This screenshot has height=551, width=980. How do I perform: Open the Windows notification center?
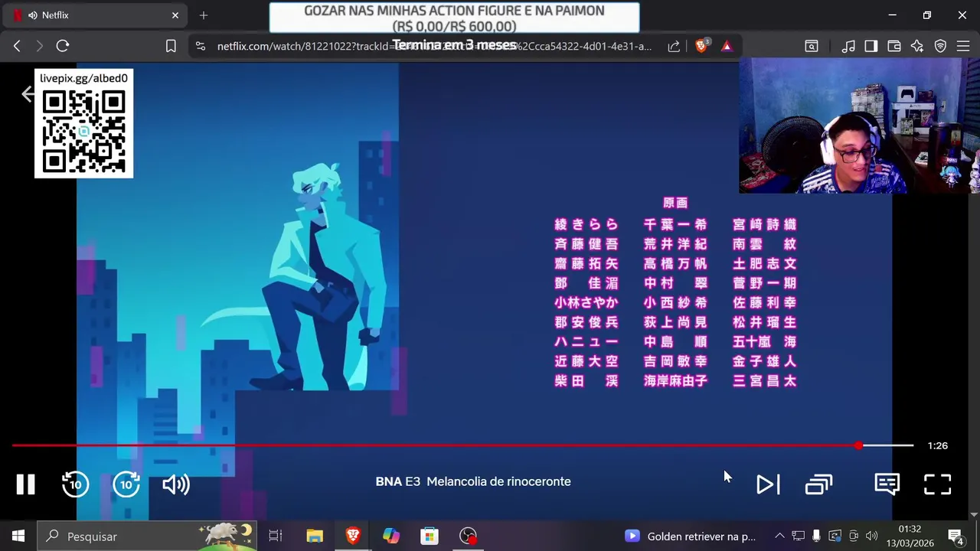955,536
